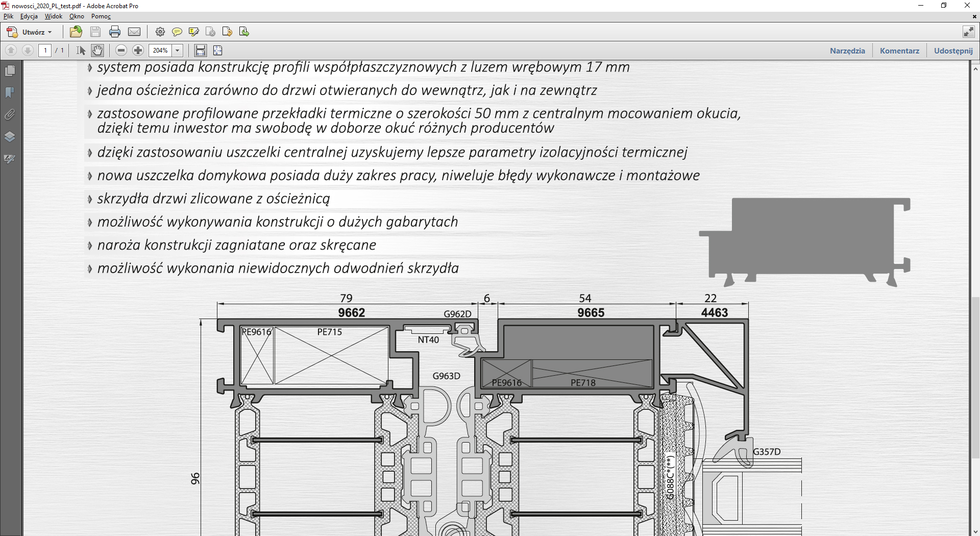Add a sticky note comment
Viewport: 980px width, 536px height.
177,32
